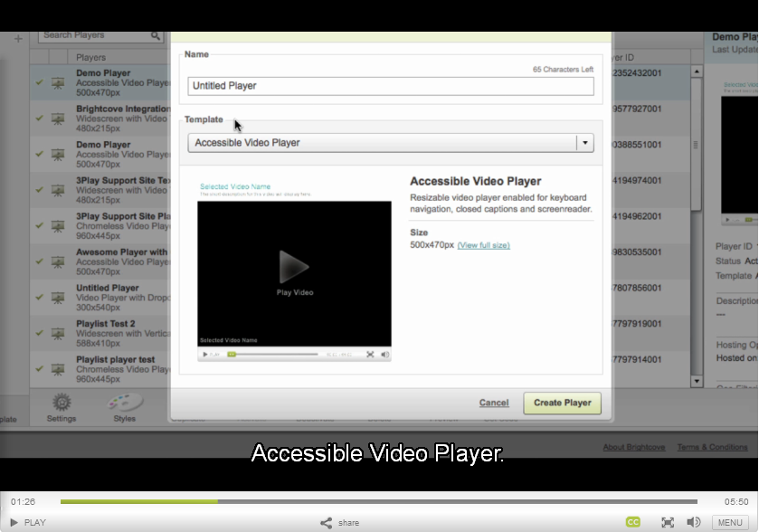Open Styles palette icon in background toolbar
Screen dimensions: 759x532
125,402
